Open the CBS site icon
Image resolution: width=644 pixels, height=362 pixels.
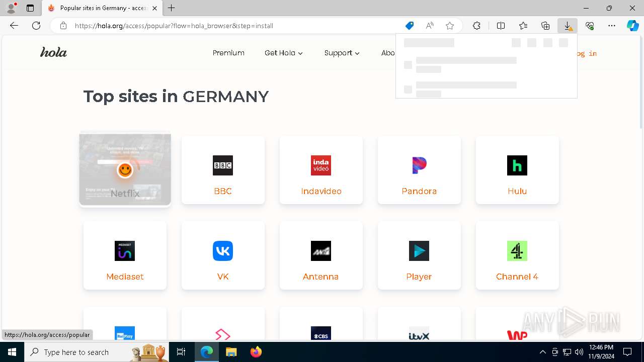pyautogui.click(x=321, y=334)
